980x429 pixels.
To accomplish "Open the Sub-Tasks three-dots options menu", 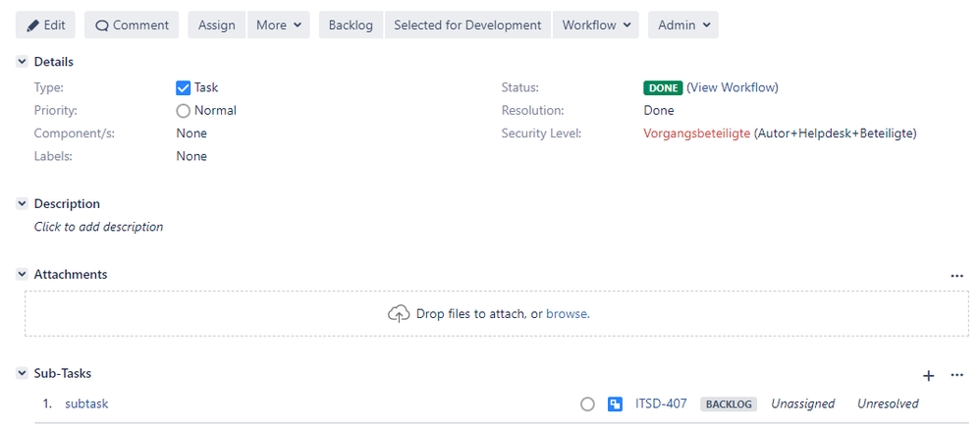I will 957,375.
